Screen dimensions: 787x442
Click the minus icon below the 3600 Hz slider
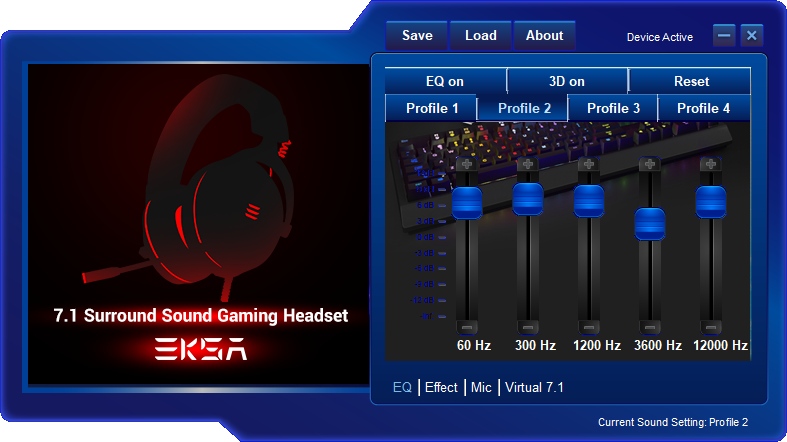coord(649,328)
